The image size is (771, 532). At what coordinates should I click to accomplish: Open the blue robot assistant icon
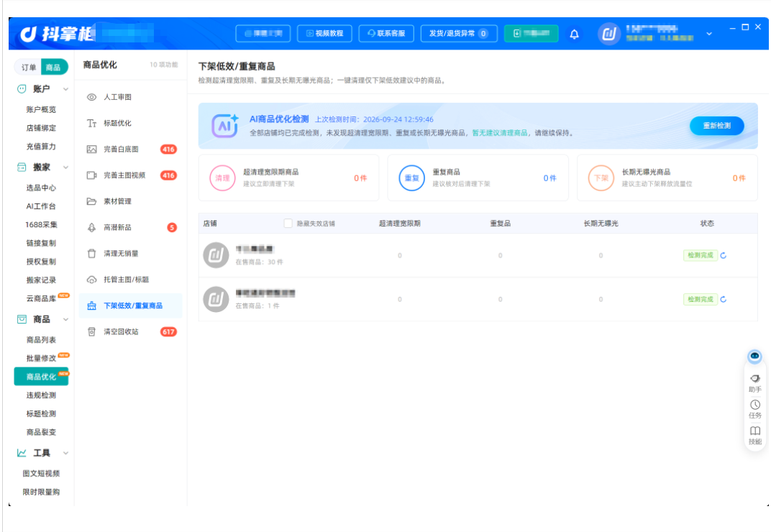[x=754, y=356]
